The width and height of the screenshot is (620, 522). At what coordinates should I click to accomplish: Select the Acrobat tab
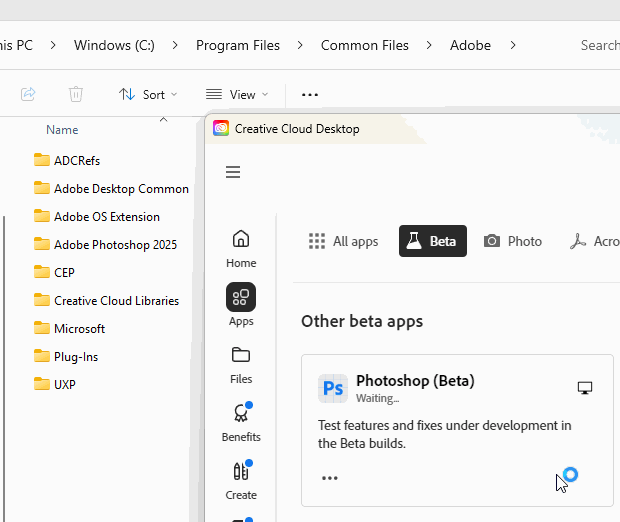click(x=594, y=241)
